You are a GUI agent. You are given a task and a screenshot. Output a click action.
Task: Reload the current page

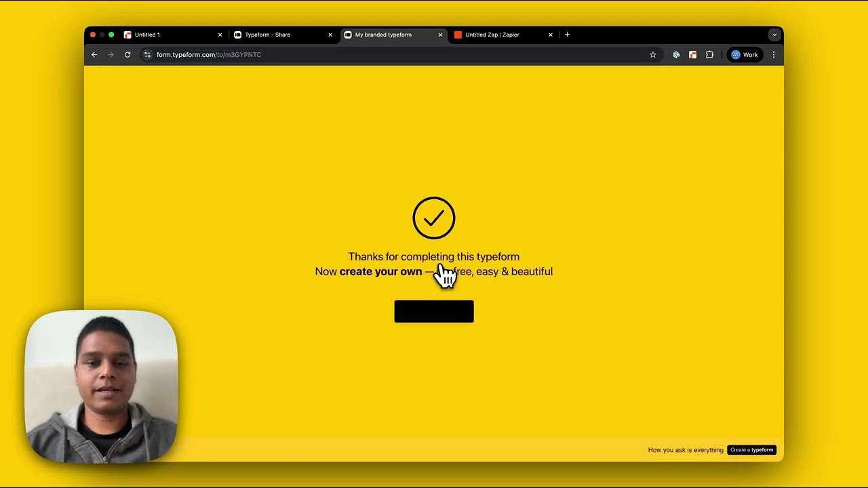pyautogui.click(x=127, y=55)
